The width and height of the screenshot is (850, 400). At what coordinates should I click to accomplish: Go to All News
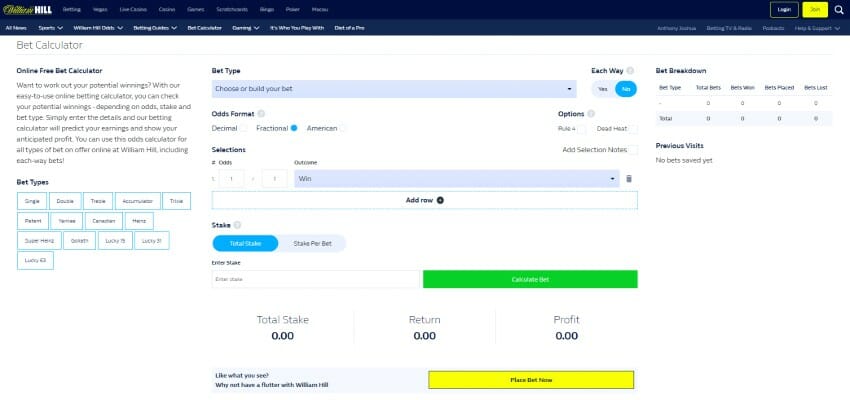point(16,28)
